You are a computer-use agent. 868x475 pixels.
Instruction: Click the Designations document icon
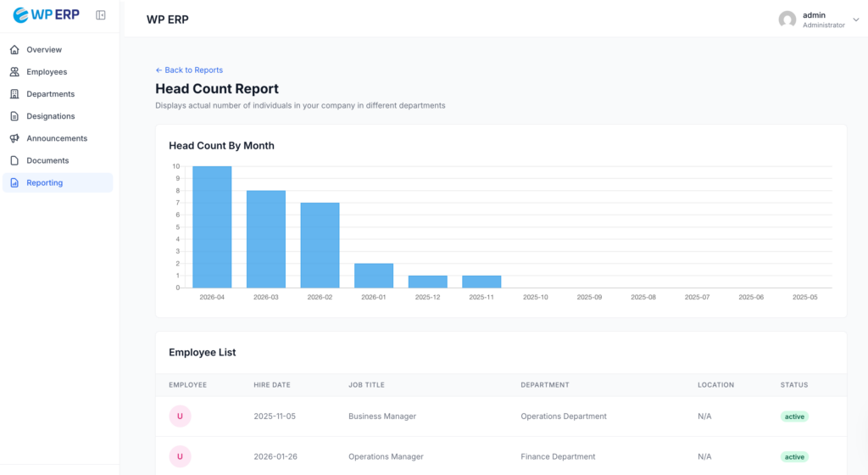14,116
